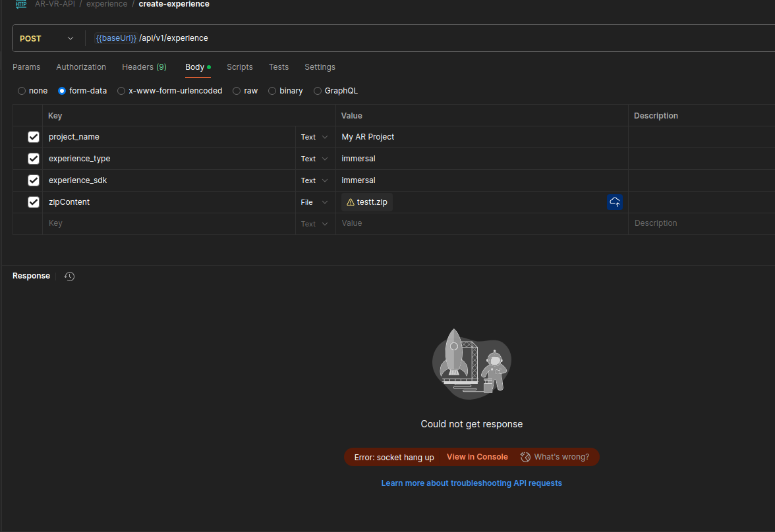Choose the x-www-form-urlencoded body option
Image resolution: width=775 pixels, height=532 pixels.
tap(121, 91)
